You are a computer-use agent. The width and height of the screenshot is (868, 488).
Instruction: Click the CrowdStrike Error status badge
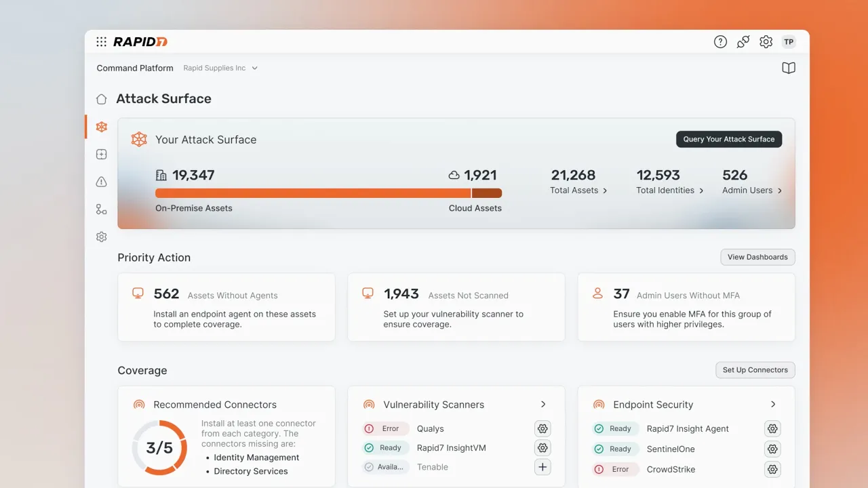pyautogui.click(x=615, y=469)
